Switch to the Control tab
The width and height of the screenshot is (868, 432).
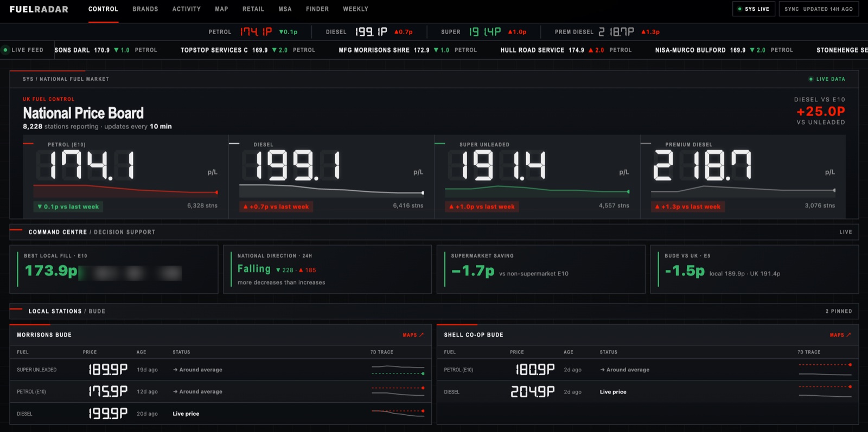pos(103,9)
